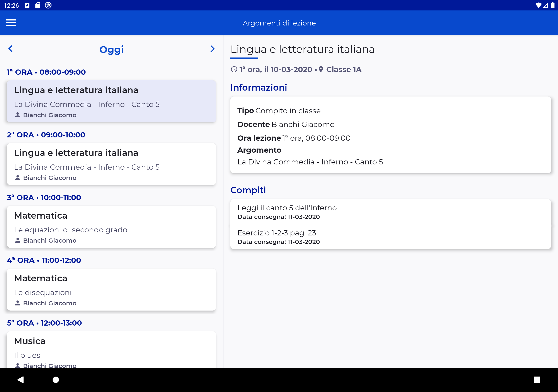Click the '5ª ORA • 12:00-13:00' heading
This screenshot has height=392, width=558.
(44, 323)
